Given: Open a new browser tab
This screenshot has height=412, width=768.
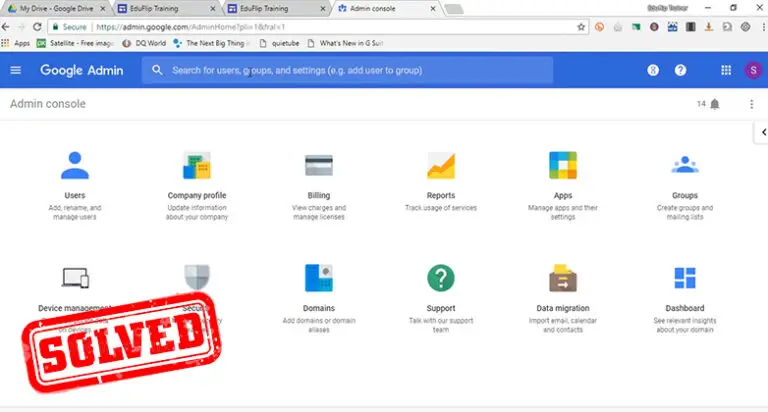Looking at the screenshot, I should [x=454, y=9].
